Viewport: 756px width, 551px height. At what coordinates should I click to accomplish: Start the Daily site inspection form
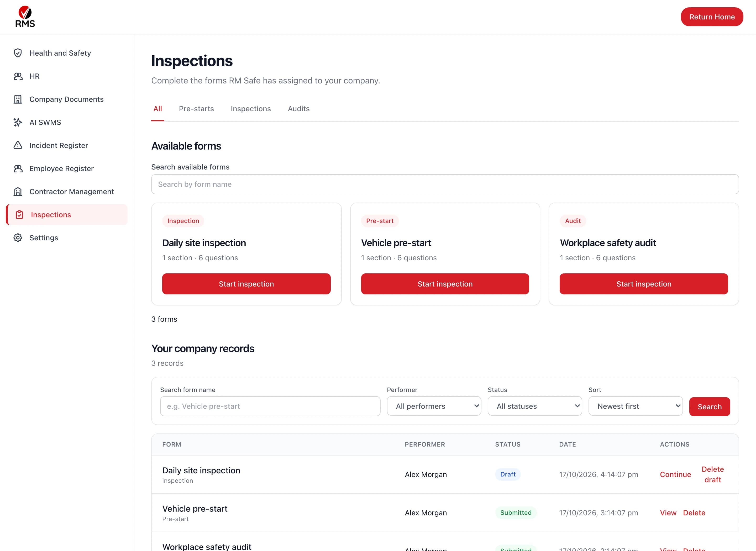(246, 284)
